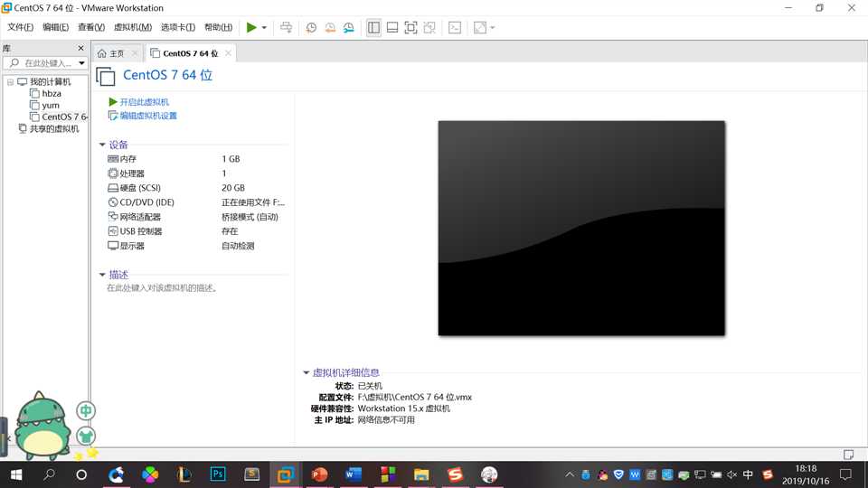Open the power options dropdown arrow
Image resolution: width=868 pixels, height=488 pixels.
coord(264,28)
